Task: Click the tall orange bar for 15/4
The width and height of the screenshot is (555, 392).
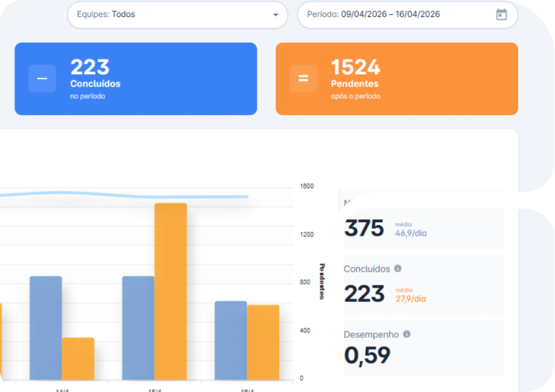Action: coord(170,291)
